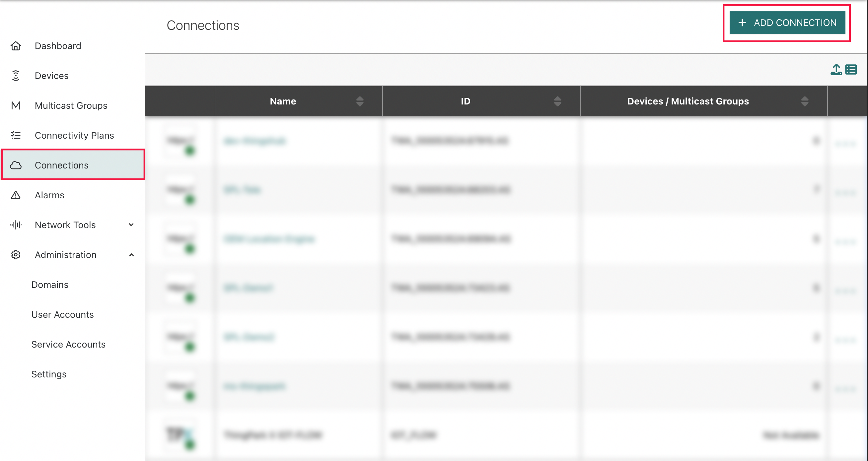Click the Devices sensor icon
This screenshot has width=868, height=461.
click(16, 76)
